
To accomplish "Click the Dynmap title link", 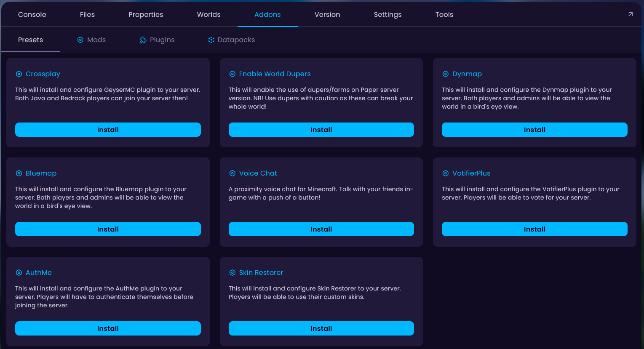I will click(467, 74).
